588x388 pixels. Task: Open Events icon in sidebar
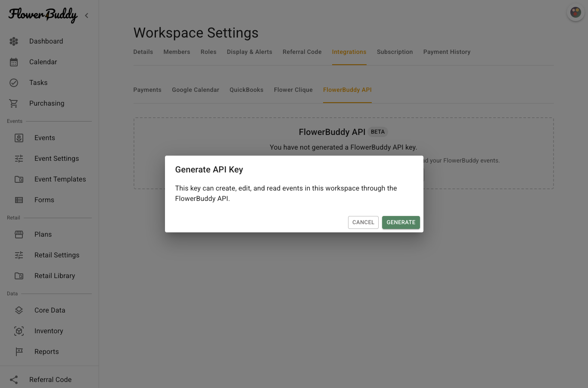click(19, 138)
